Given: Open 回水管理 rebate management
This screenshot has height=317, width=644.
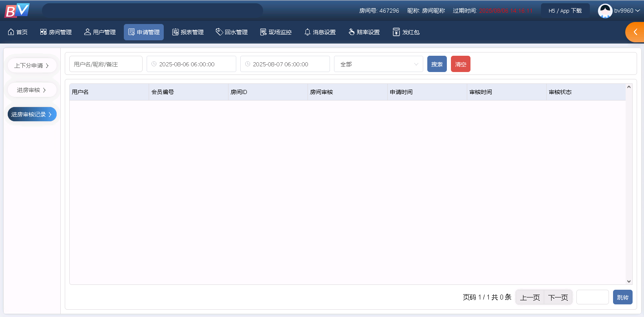Looking at the screenshot, I should 232,32.
